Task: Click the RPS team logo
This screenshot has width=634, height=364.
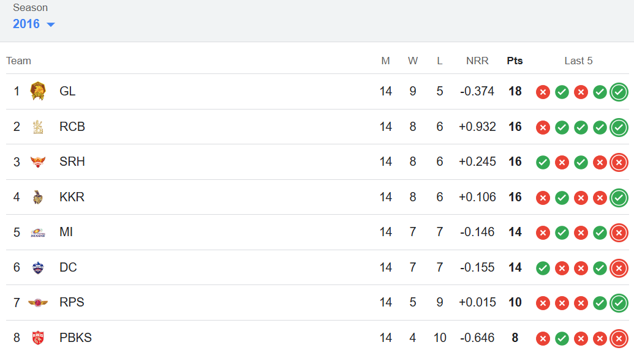Action: click(38, 303)
